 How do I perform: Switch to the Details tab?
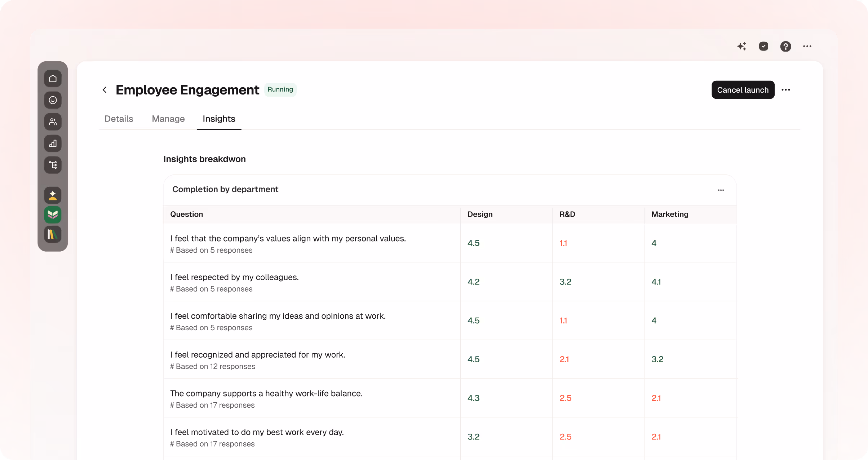[119, 119]
